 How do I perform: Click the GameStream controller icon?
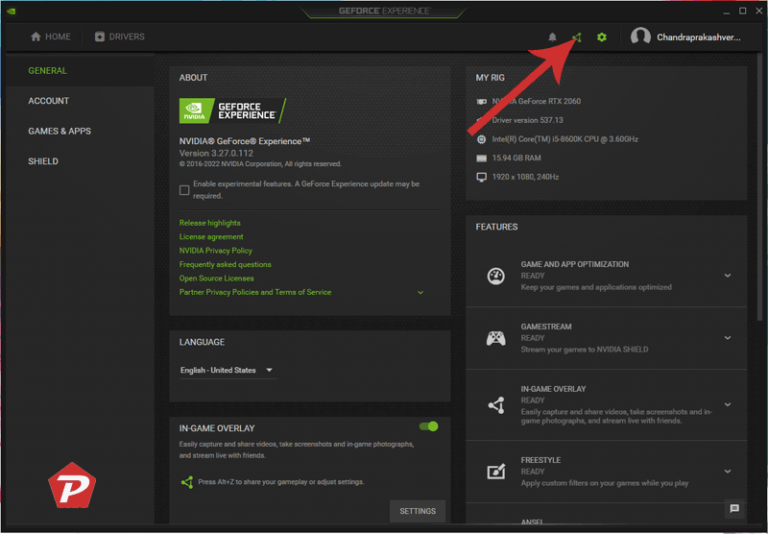pos(496,338)
